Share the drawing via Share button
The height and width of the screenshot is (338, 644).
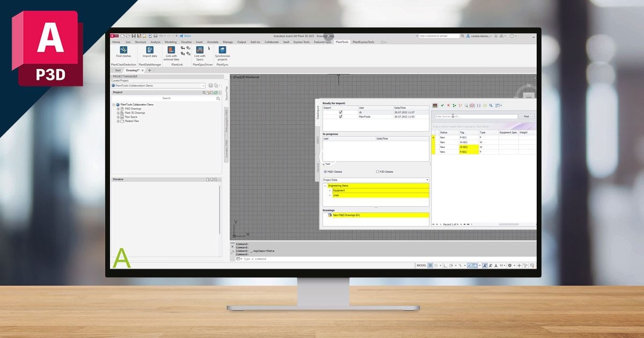click(186, 36)
